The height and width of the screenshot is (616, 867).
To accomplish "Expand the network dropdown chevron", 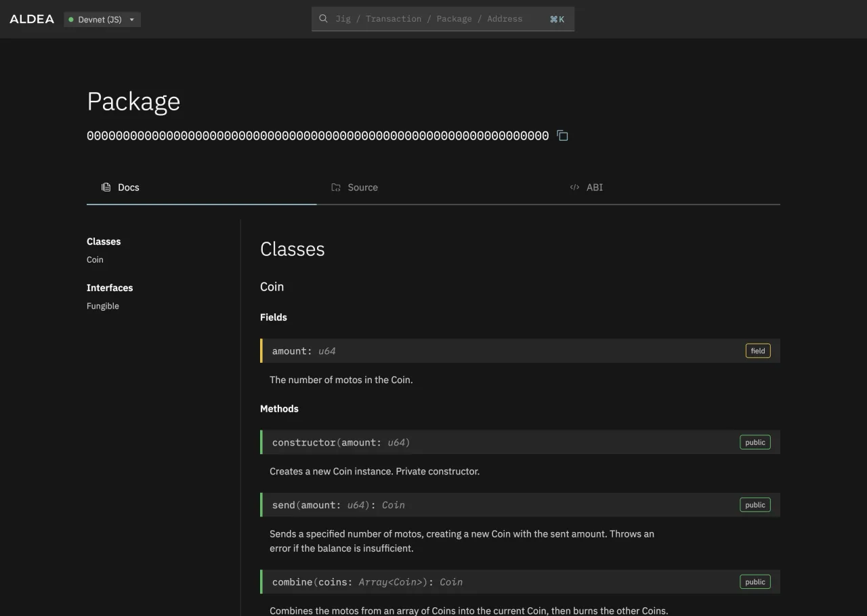I will (x=132, y=20).
